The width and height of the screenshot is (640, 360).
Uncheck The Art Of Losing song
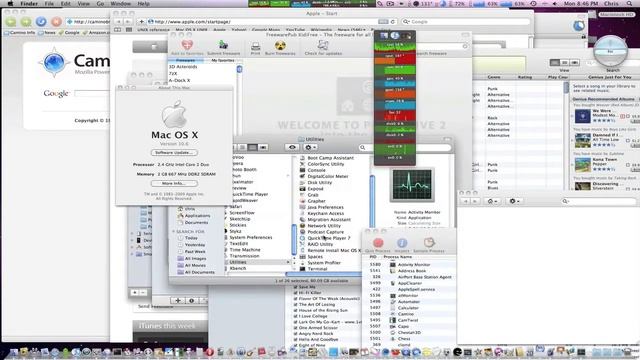(x=296, y=304)
